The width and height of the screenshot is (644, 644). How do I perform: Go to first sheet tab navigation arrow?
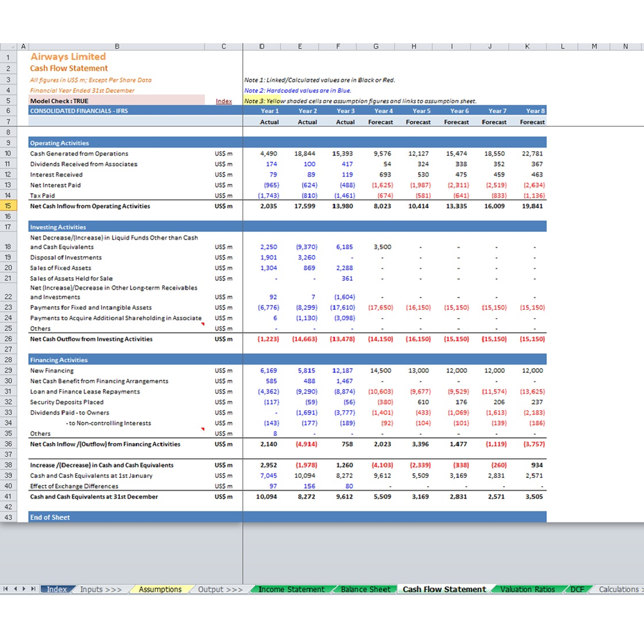click(x=5, y=589)
